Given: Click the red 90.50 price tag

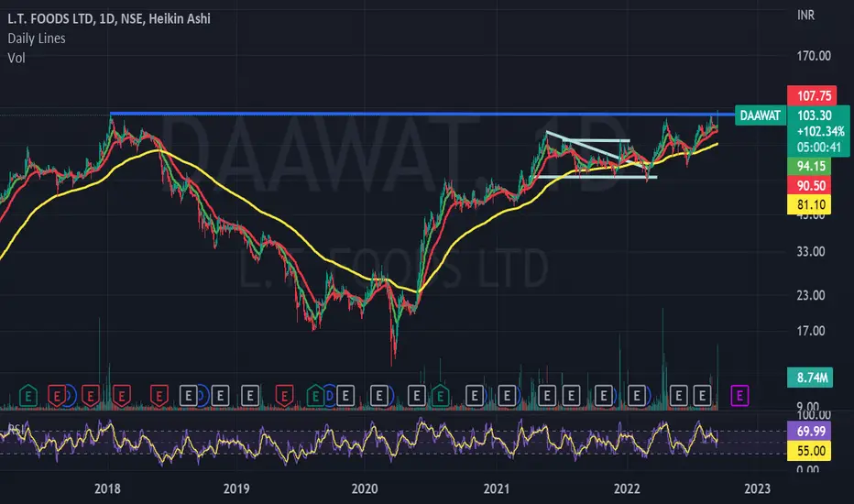Looking at the screenshot, I should [809, 185].
